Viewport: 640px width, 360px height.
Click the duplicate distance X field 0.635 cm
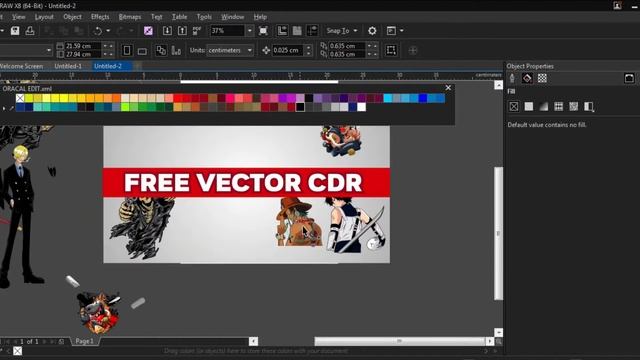[347, 46]
